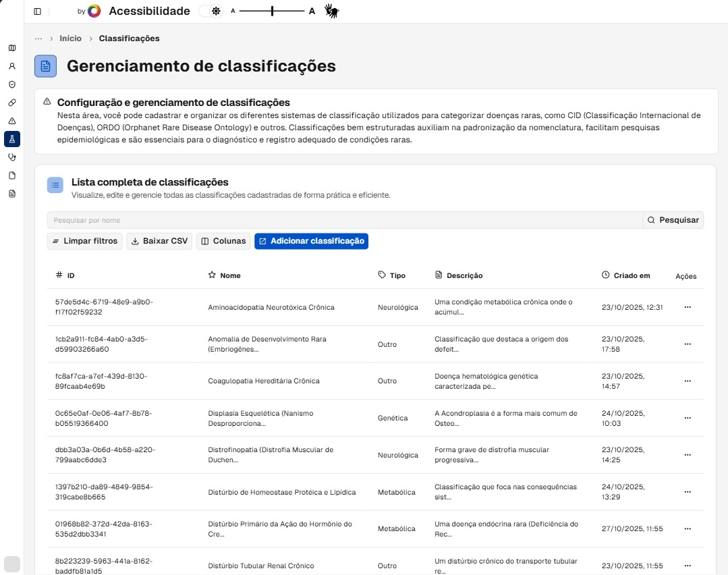Viewport: 728px width, 575px height.
Task: Click the user profile icon in sidebar
Action: (11, 66)
